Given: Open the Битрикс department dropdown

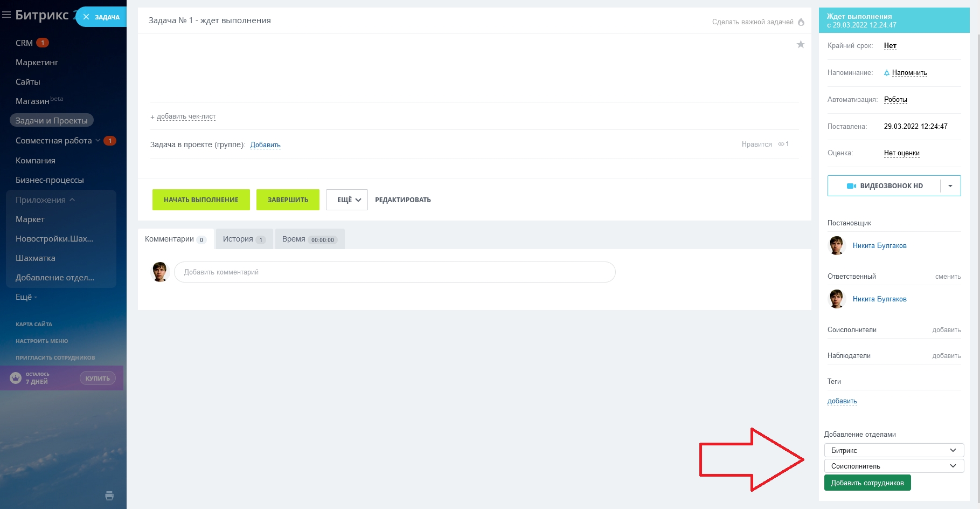Looking at the screenshot, I should [x=894, y=450].
